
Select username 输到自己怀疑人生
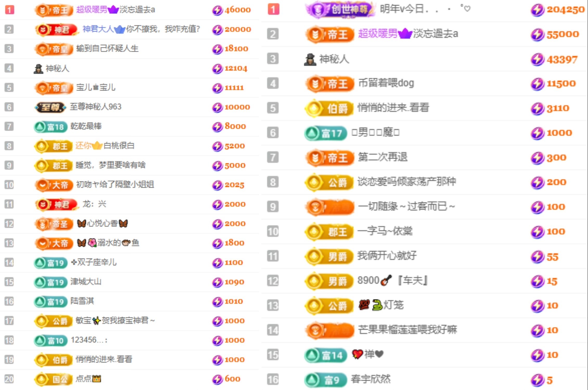[x=107, y=49]
